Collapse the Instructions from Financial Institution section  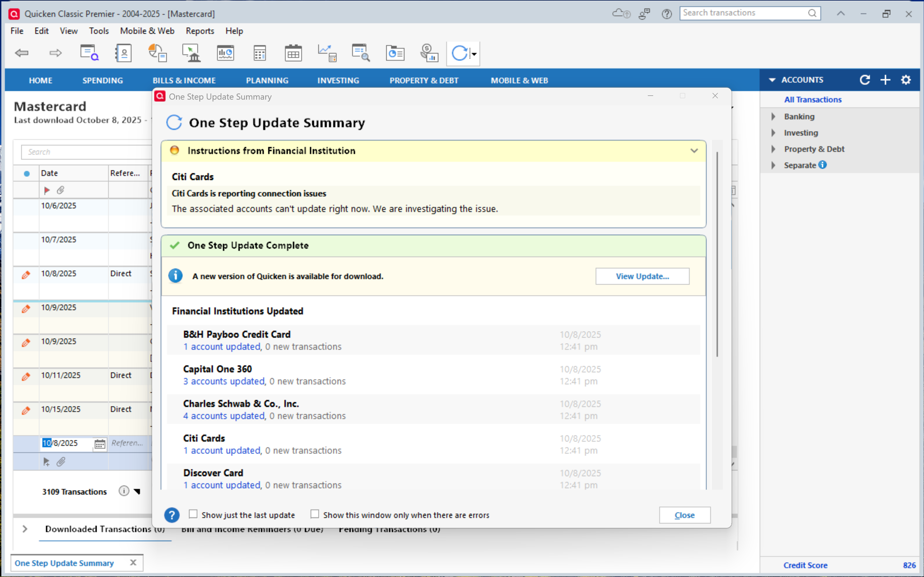pos(694,151)
